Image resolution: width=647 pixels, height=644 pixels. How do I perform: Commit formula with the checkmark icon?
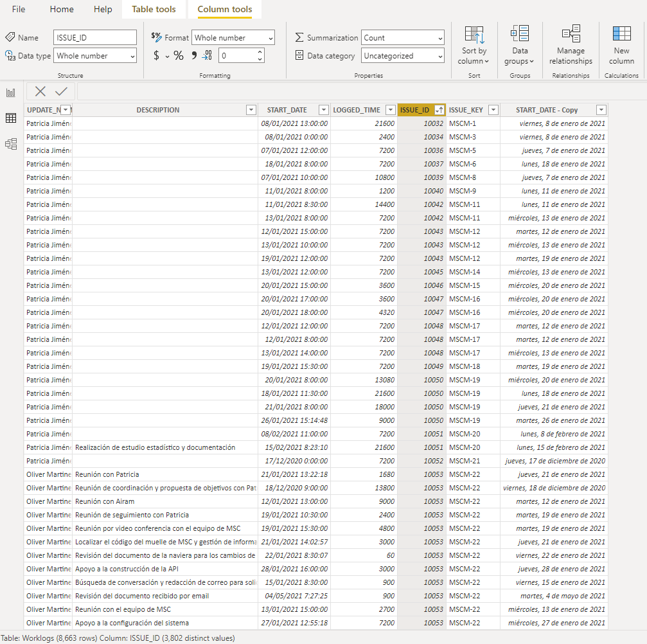61,91
